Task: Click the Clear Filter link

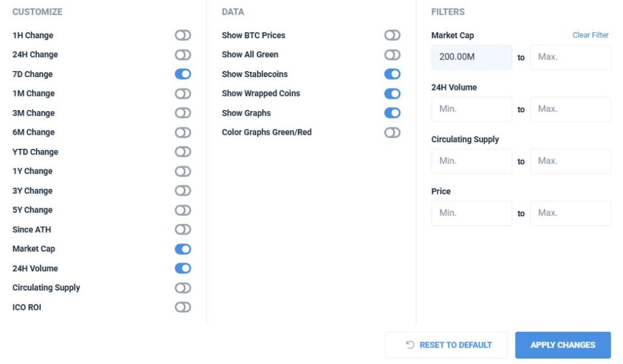Action: point(590,35)
